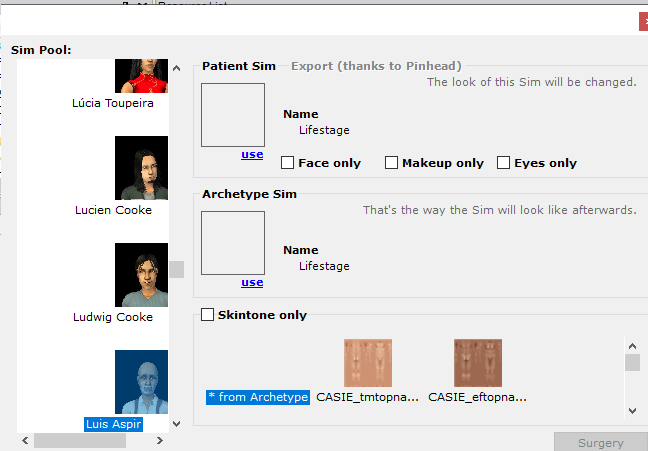Select Ludwig Cooke's portrait in Sim Pool

141,275
